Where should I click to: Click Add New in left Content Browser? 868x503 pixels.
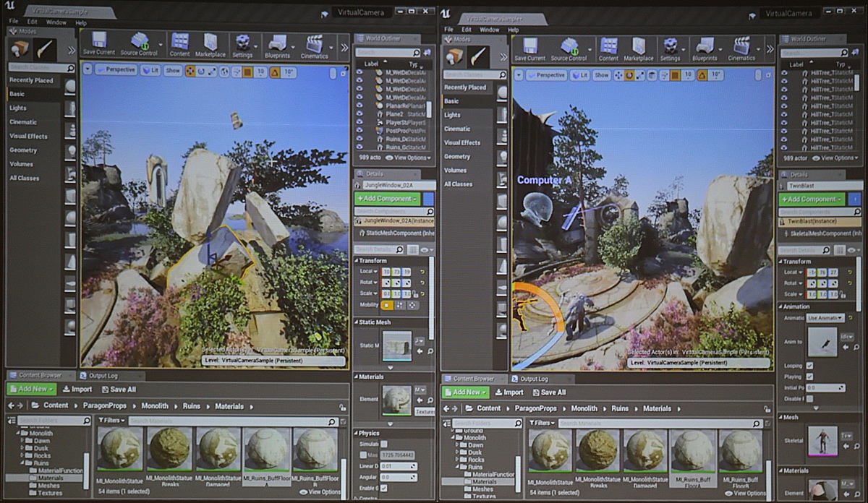coord(31,389)
